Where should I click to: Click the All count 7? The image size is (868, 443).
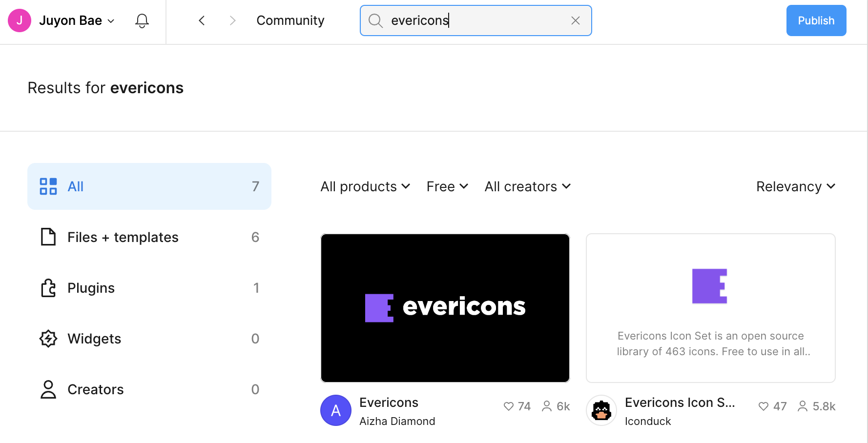[x=255, y=186]
